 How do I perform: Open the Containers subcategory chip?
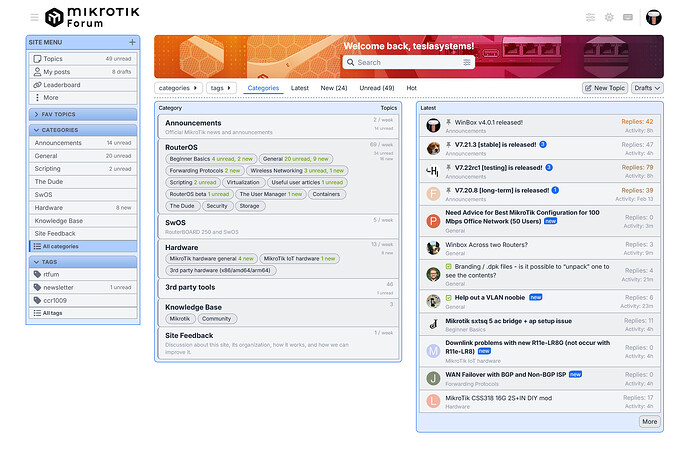[326, 194]
